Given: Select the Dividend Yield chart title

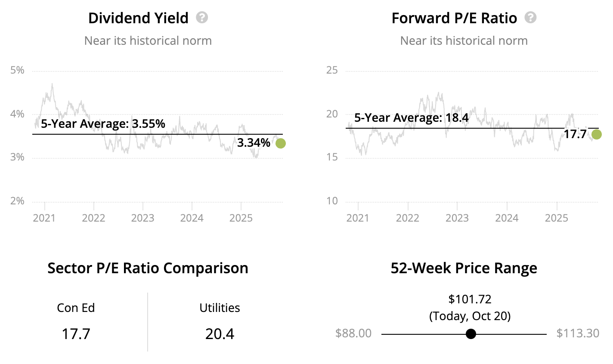Looking at the screenshot, I should click(138, 18).
